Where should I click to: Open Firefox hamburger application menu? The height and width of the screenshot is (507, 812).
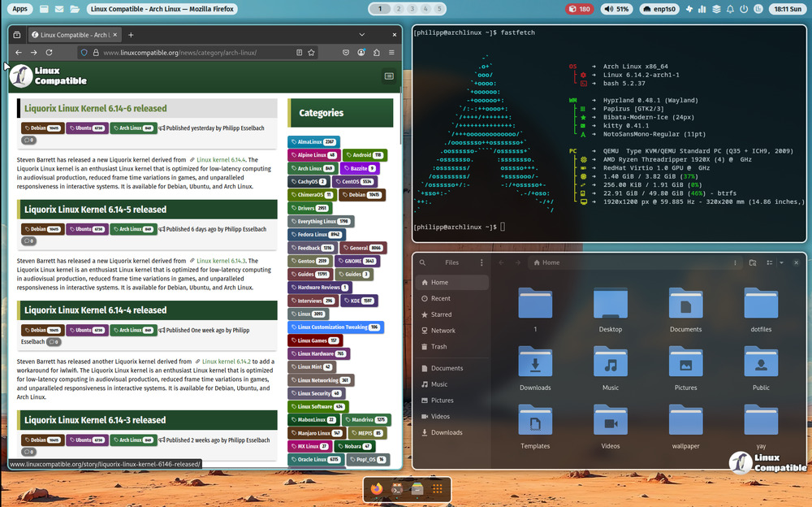pos(391,52)
